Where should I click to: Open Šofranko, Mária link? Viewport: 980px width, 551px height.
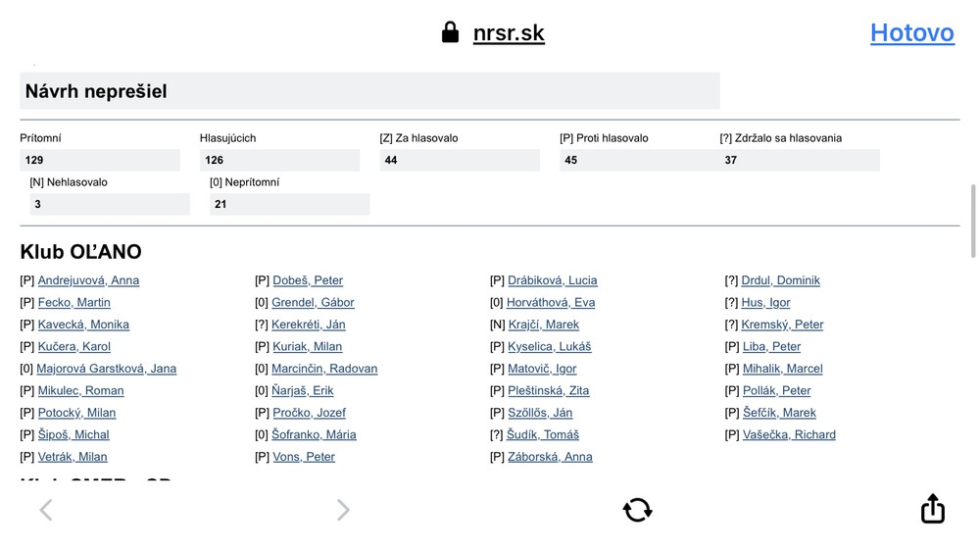314,434
